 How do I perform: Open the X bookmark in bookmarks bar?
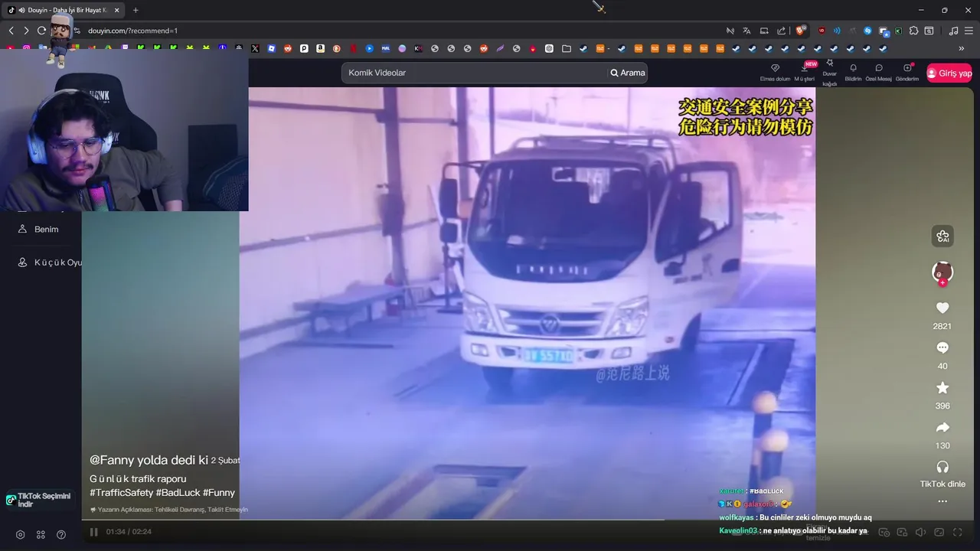pyautogui.click(x=255, y=48)
